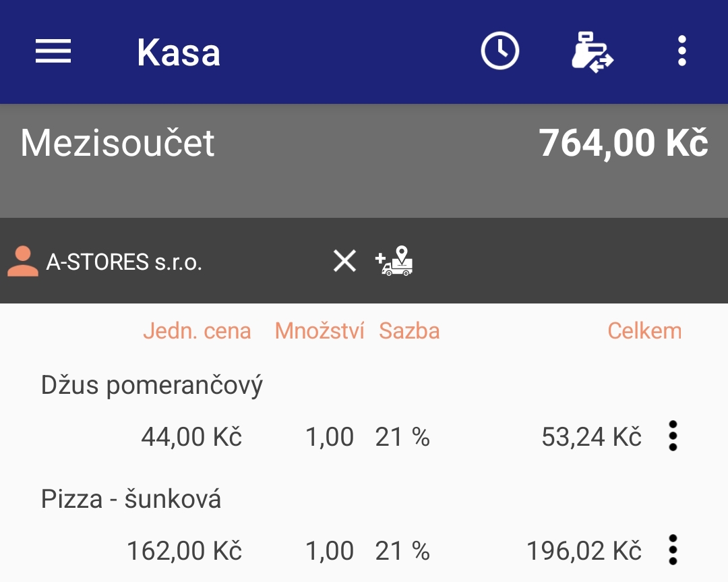Open the hamburger navigation menu
Screen dimensions: 728x582
click(x=53, y=51)
